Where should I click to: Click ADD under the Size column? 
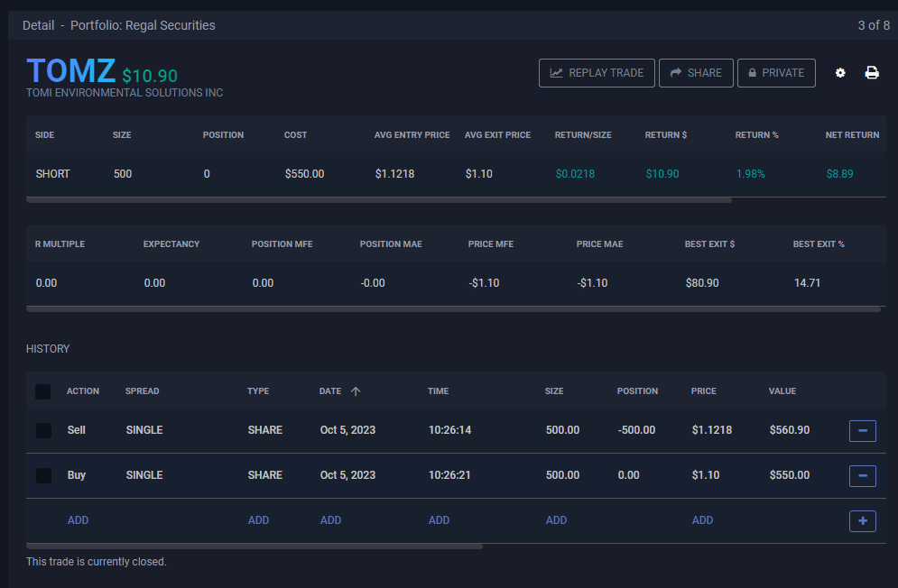pos(556,520)
